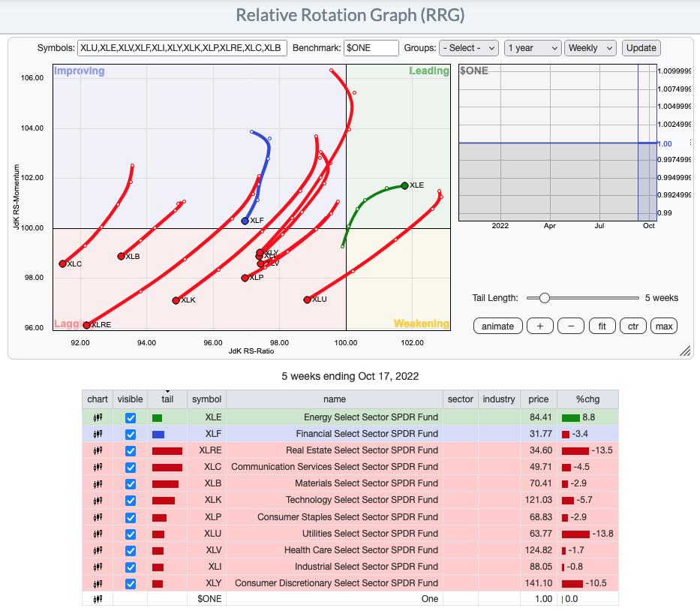Open the chart icon for XLP row
The image size is (700, 611).
click(x=98, y=517)
